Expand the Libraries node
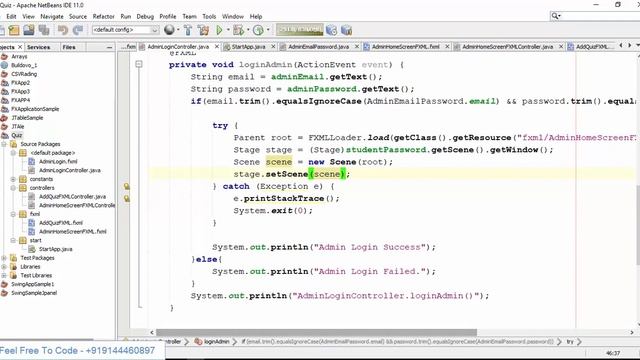 (x=4, y=267)
